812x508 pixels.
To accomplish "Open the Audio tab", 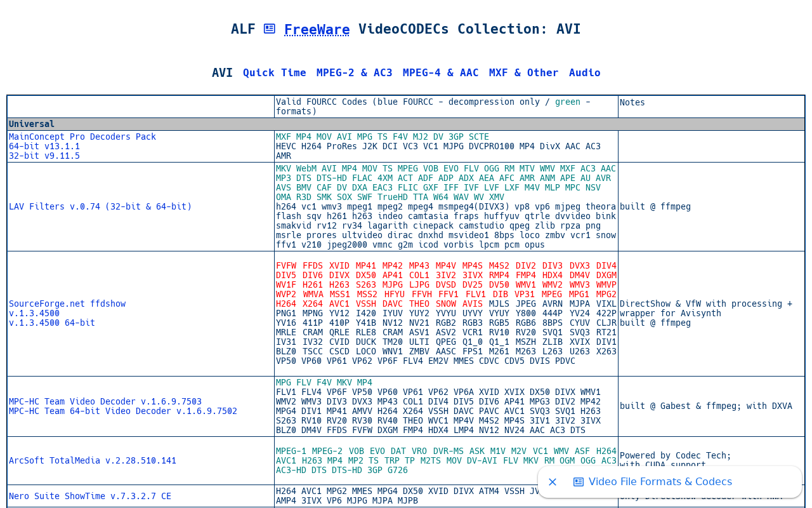I will (x=585, y=72).
